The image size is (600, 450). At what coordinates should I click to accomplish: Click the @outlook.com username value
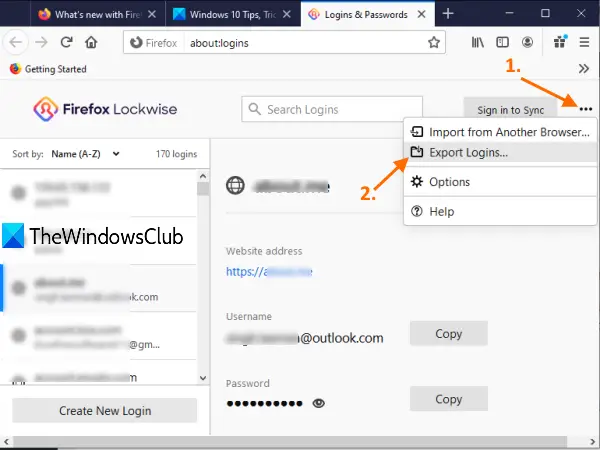coord(305,338)
